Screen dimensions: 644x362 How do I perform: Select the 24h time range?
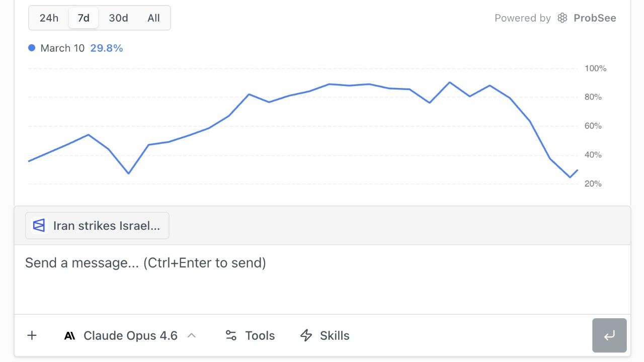(49, 18)
